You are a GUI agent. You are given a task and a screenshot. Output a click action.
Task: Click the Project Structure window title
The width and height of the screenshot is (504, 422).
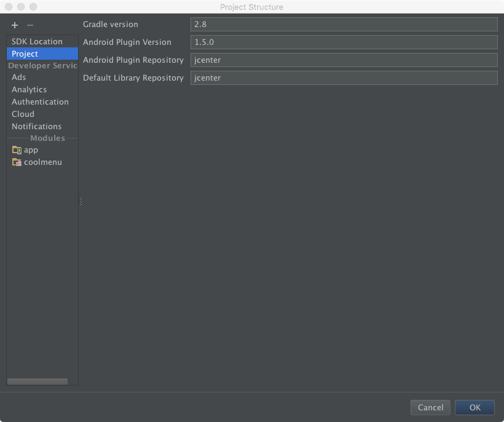251,7
